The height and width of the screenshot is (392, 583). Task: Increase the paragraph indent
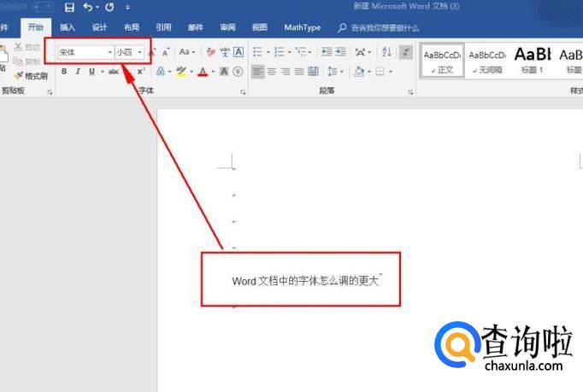pos(340,52)
